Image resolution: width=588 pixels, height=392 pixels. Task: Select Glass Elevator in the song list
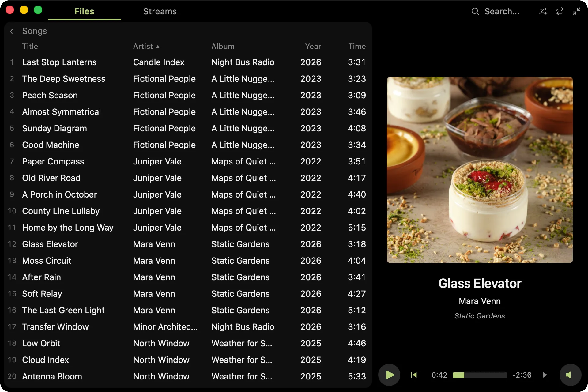point(188,244)
